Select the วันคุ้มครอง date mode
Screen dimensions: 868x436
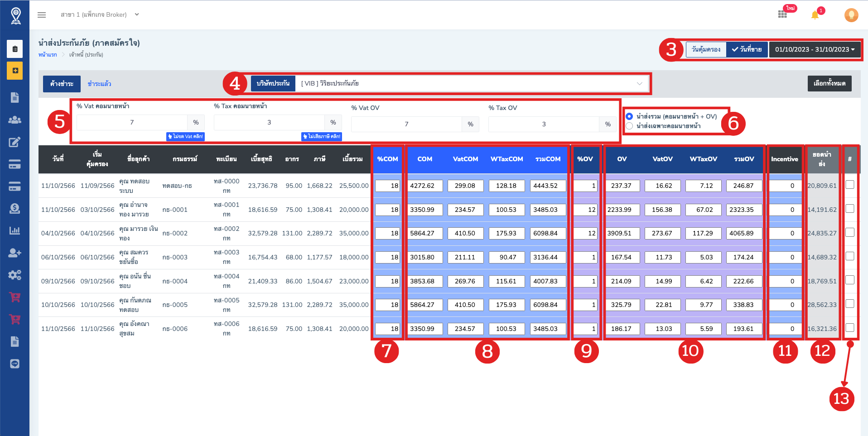(706, 49)
